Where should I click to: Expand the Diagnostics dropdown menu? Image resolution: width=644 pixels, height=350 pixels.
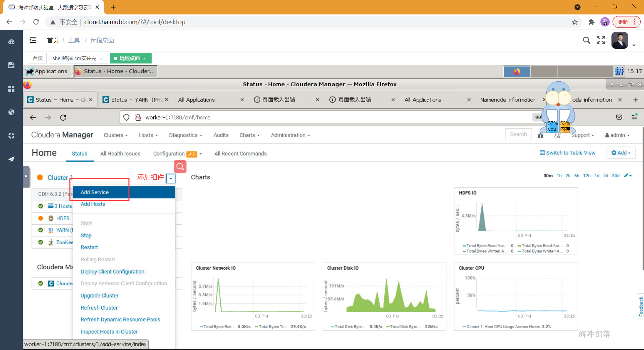click(x=185, y=135)
